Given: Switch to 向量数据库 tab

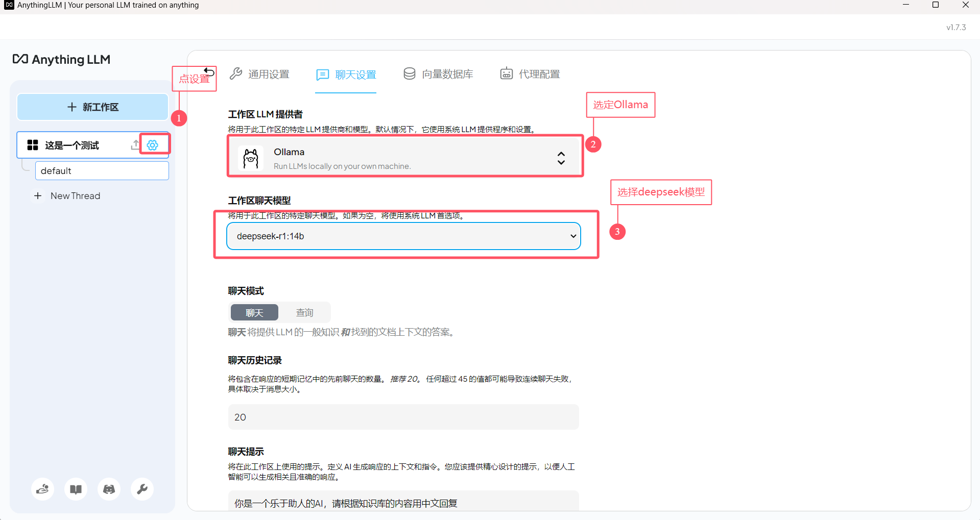Looking at the screenshot, I should 438,75.
